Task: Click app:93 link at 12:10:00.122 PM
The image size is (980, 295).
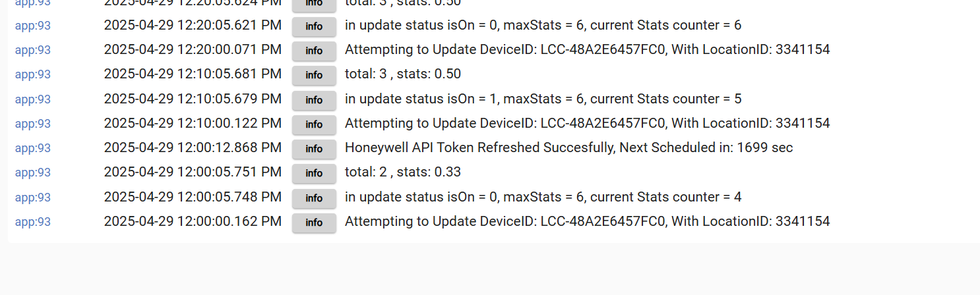Action: [x=33, y=124]
